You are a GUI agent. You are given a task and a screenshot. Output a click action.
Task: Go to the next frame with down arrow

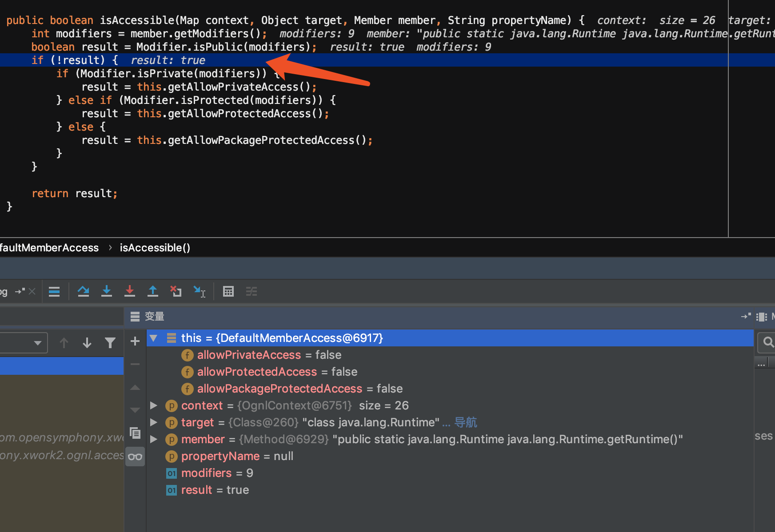[x=87, y=343]
